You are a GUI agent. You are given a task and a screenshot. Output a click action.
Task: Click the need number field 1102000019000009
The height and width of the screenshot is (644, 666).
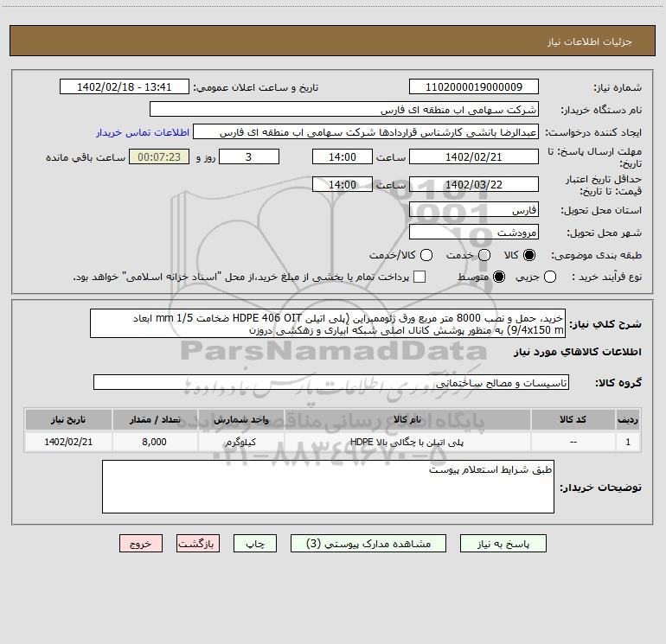click(474, 87)
